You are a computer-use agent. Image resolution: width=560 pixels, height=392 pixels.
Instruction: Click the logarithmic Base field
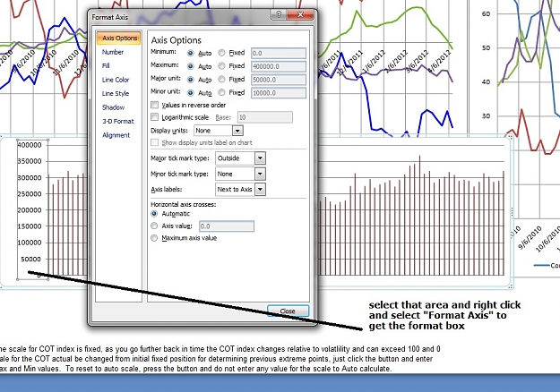pyautogui.click(x=264, y=117)
